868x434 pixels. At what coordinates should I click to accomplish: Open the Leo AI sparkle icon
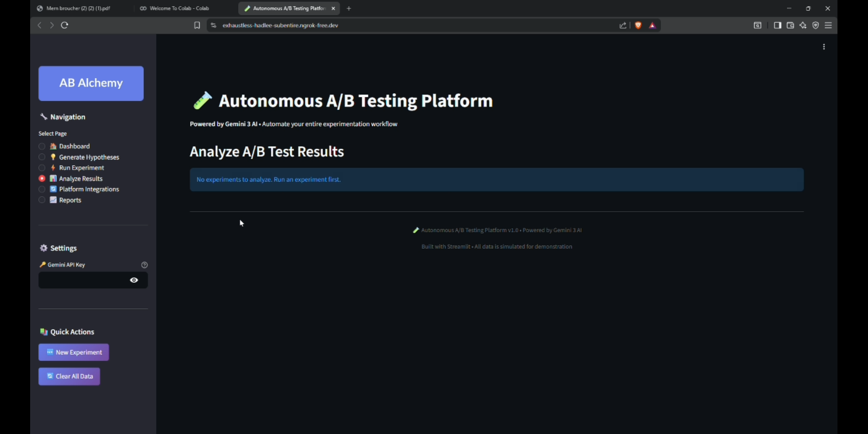tap(803, 25)
